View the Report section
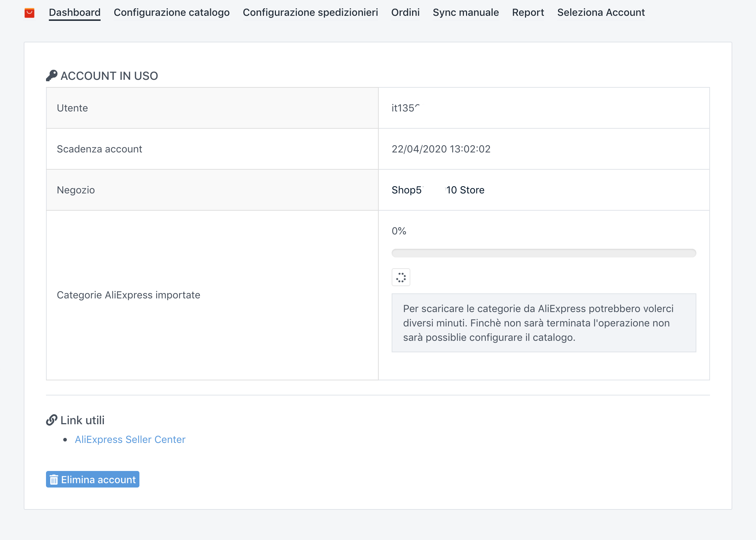Screen dimensions: 756x540 tap(527, 13)
